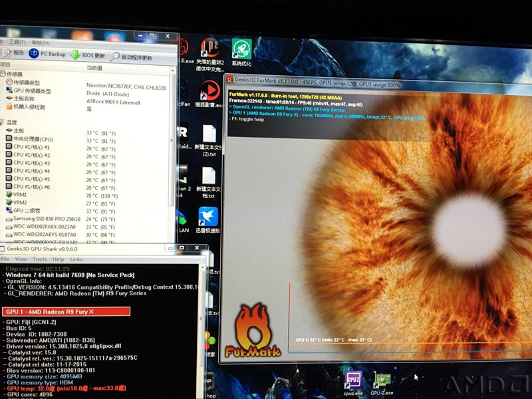This screenshot has width=532, height=399.
Task: Open the GPU Shark Links menu
Action: click(76, 259)
